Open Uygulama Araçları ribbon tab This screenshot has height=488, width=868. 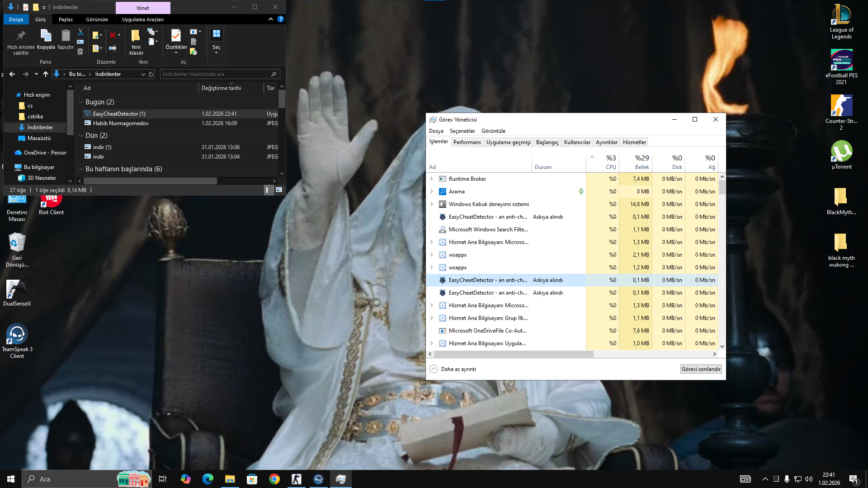pyautogui.click(x=143, y=19)
